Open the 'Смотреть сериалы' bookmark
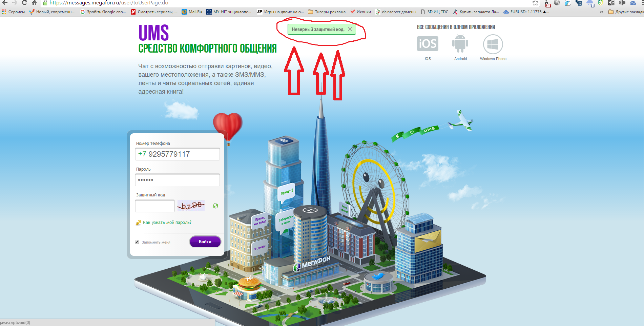The image size is (644, 326). pyautogui.click(x=154, y=12)
